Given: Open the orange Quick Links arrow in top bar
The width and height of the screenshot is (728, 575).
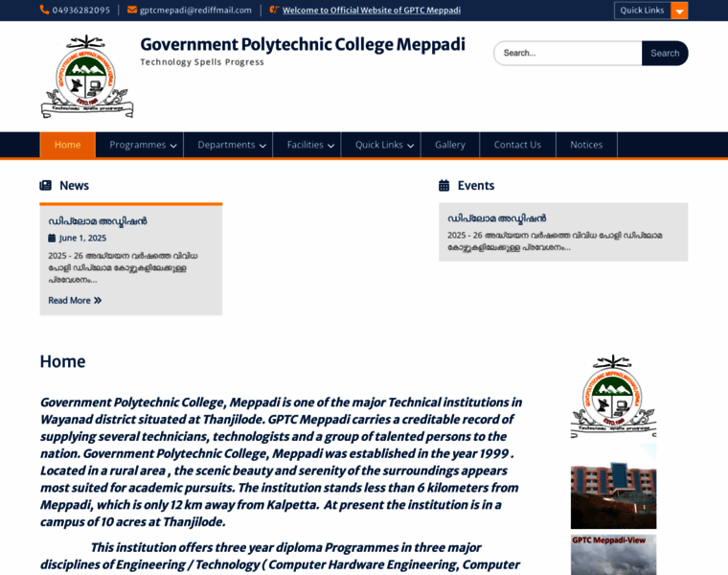Looking at the screenshot, I should pos(679,11).
